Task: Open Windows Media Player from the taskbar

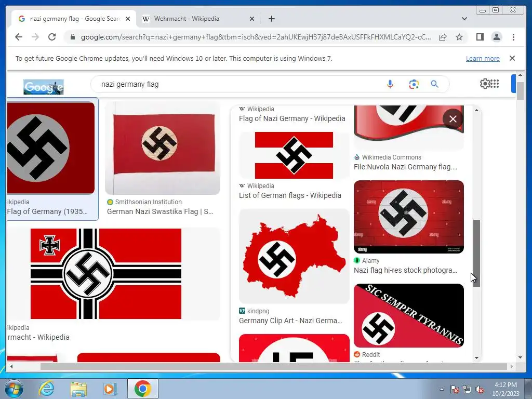Action: coord(110,389)
